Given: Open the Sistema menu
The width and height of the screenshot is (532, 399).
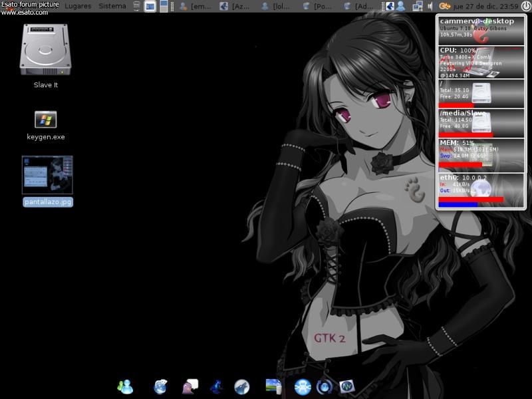Looking at the screenshot, I should 112,6.
